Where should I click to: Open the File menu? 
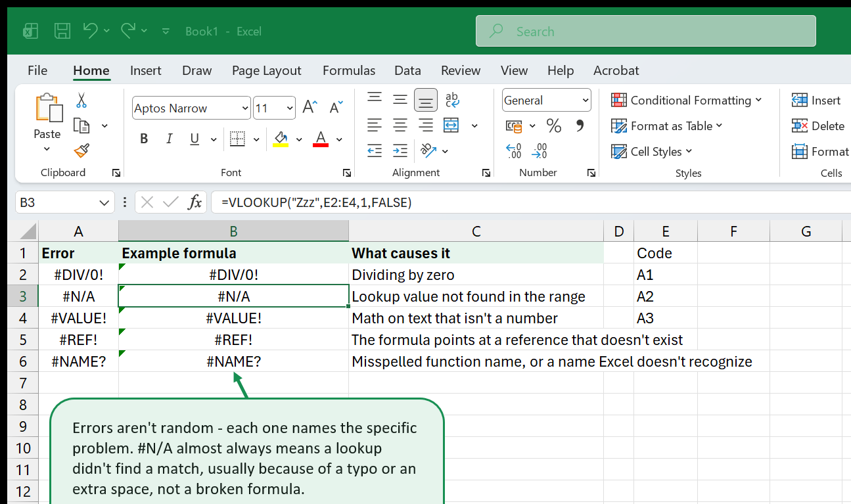(x=37, y=70)
